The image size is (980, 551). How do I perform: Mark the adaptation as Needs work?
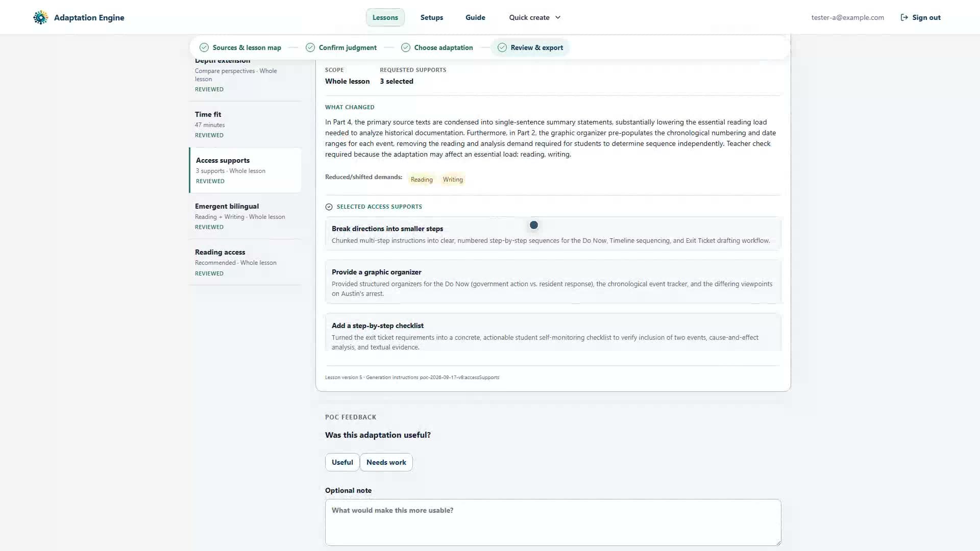pos(386,462)
